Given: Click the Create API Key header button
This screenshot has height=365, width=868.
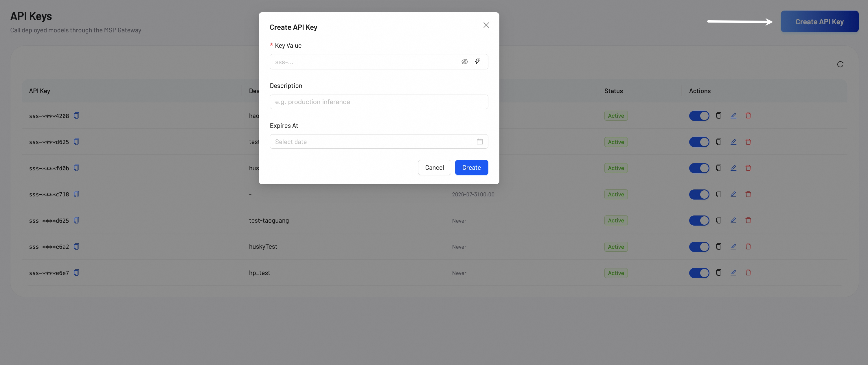Looking at the screenshot, I should [819, 22].
